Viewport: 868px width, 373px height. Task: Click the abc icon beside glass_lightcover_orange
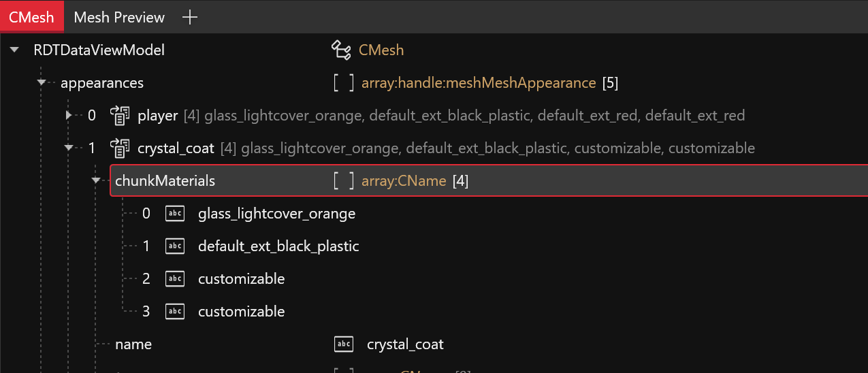175,214
